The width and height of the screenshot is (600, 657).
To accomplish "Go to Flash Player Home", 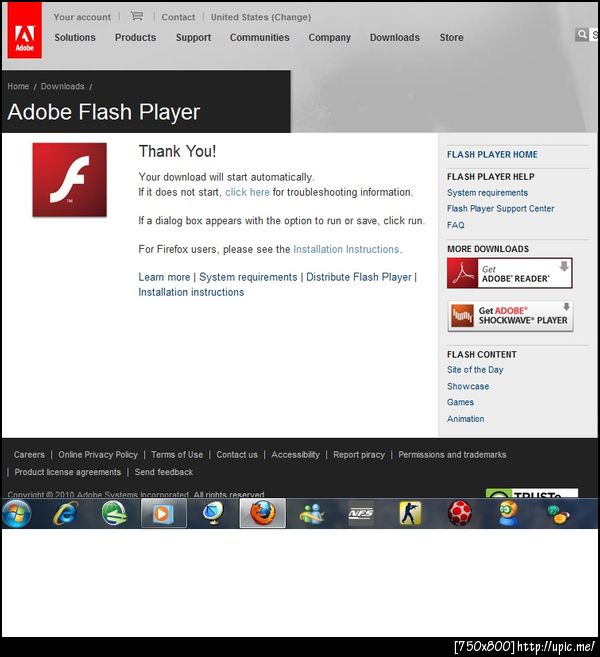I will pyautogui.click(x=492, y=155).
